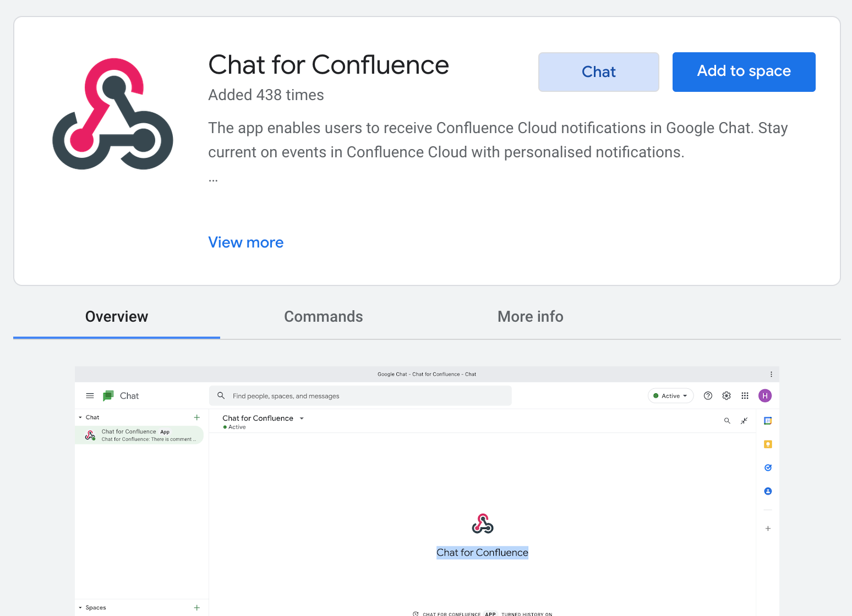Click the collapse conversation arrows icon
The image size is (852, 616).
(744, 421)
